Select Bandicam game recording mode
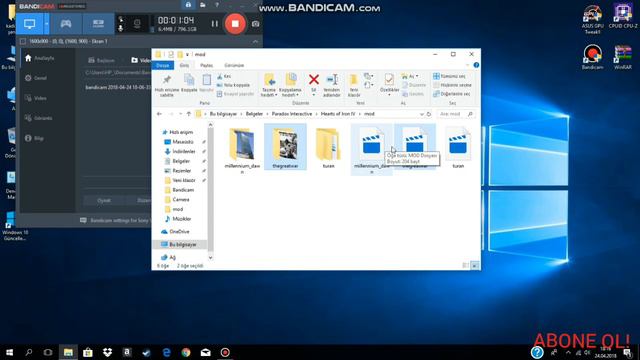Screen dimensions: 640x360 pos(66,24)
